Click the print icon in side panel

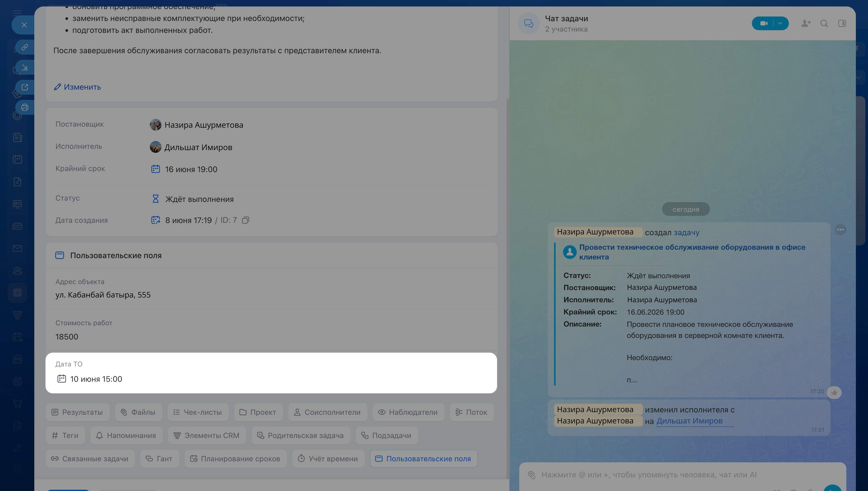click(x=25, y=108)
